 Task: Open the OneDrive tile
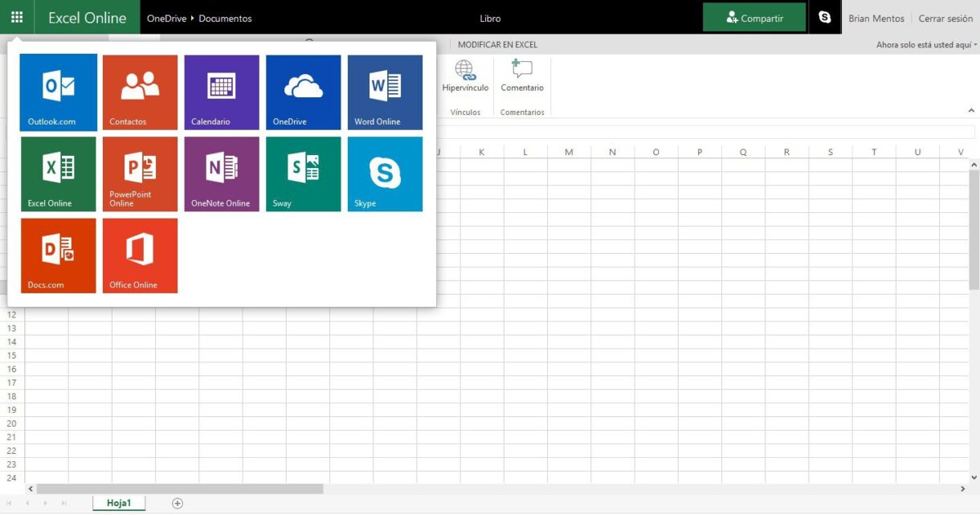304,92
